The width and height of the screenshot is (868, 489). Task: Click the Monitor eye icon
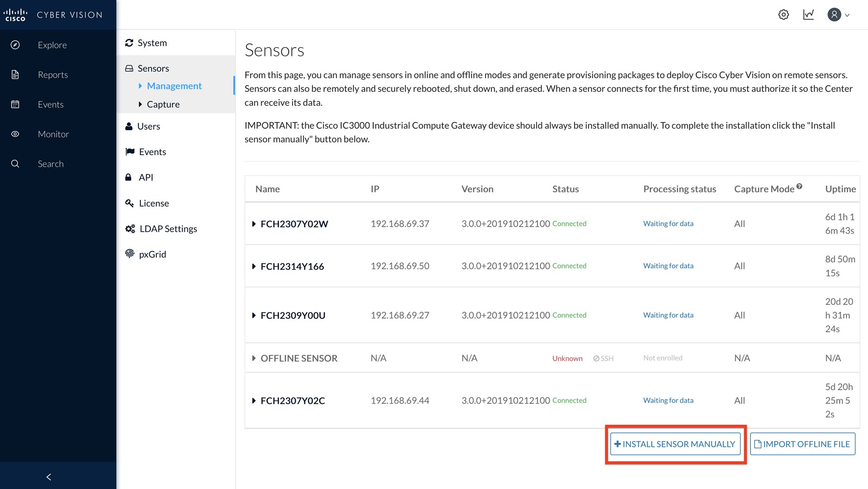pyautogui.click(x=15, y=134)
